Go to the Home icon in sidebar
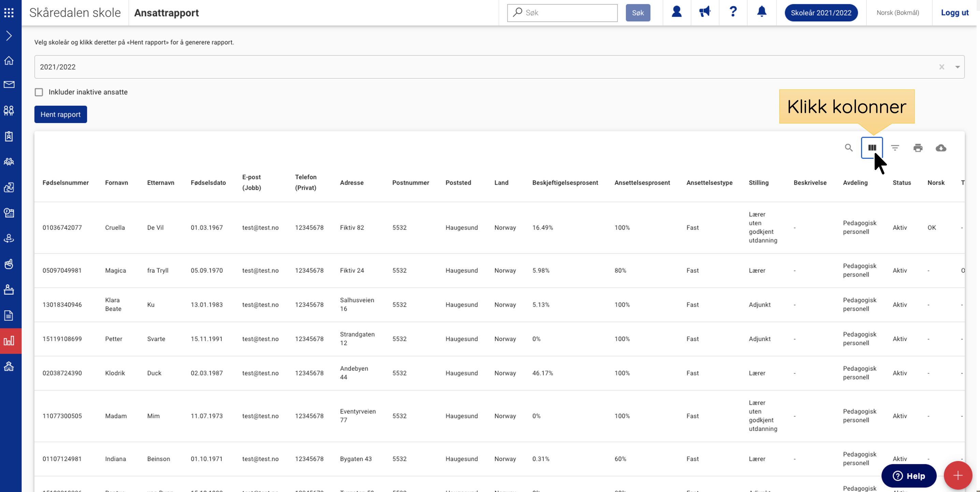The width and height of the screenshot is (980, 492). (x=9, y=60)
